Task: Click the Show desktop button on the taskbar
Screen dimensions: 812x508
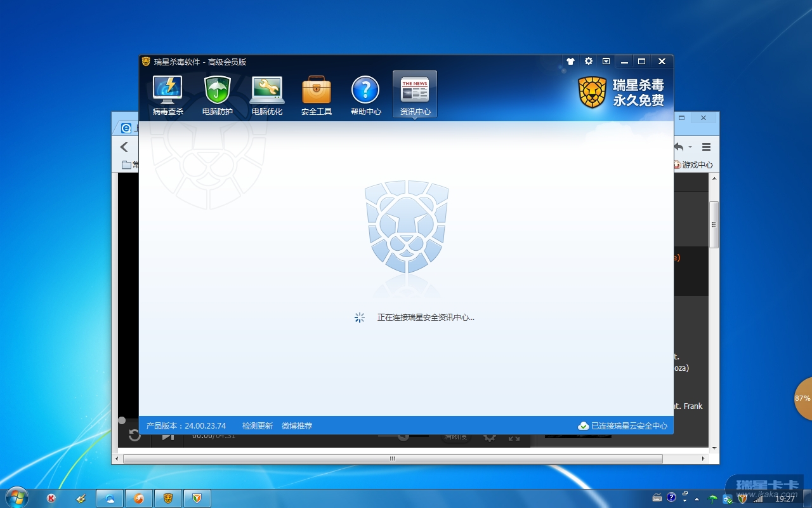Action: 808,498
